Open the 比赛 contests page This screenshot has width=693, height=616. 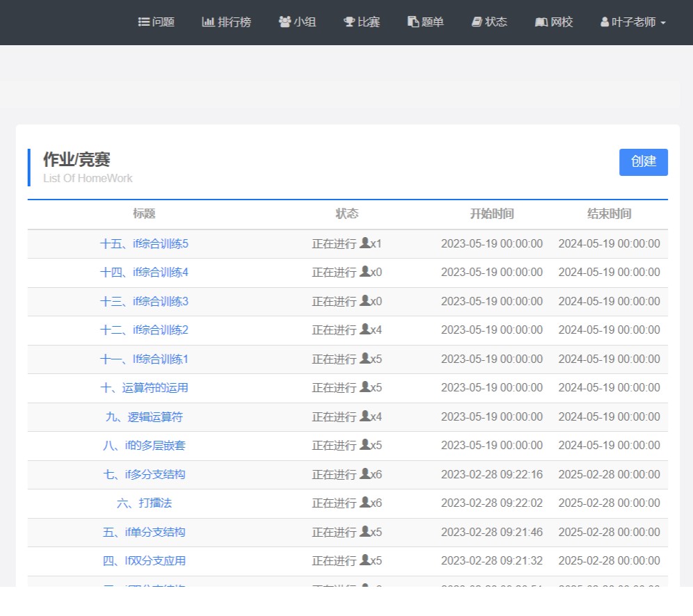(362, 22)
